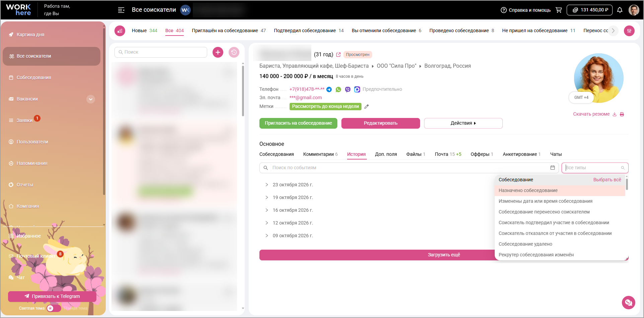Select Назначено собеседование option
Image resolution: width=644 pixels, height=318 pixels.
coord(560,190)
